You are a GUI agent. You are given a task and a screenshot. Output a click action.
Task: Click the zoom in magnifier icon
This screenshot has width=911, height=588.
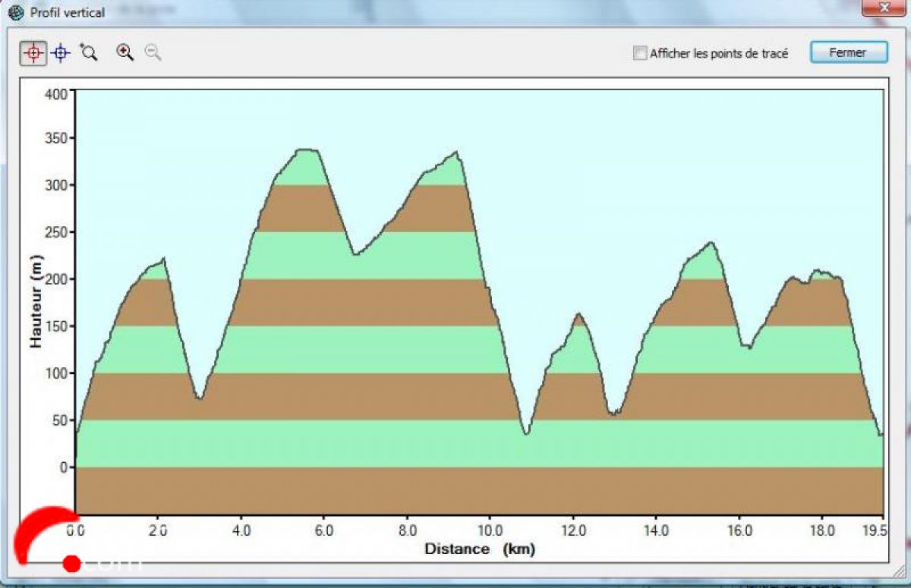point(125,52)
